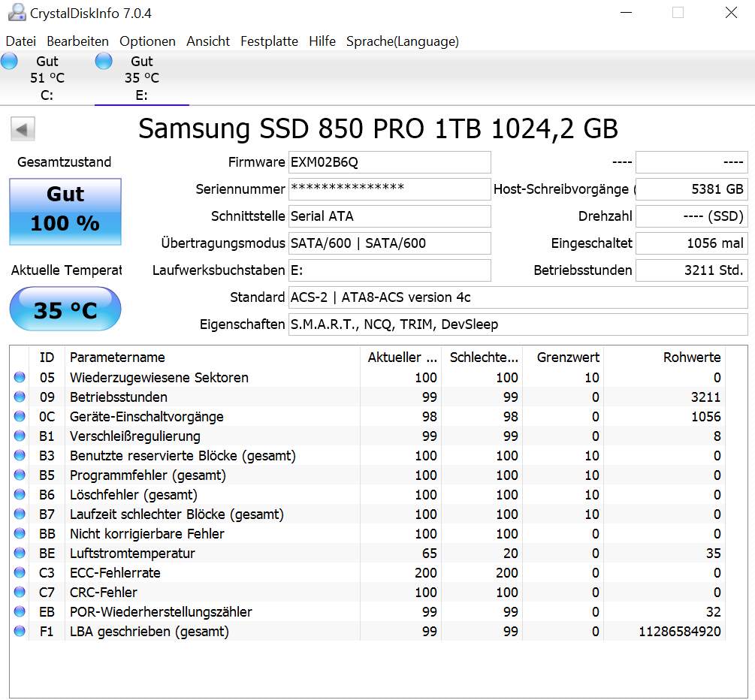The width and height of the screenshot is (755, 700).
Task: Click the blue status orb for drive E:
Action: pos(104,61)
